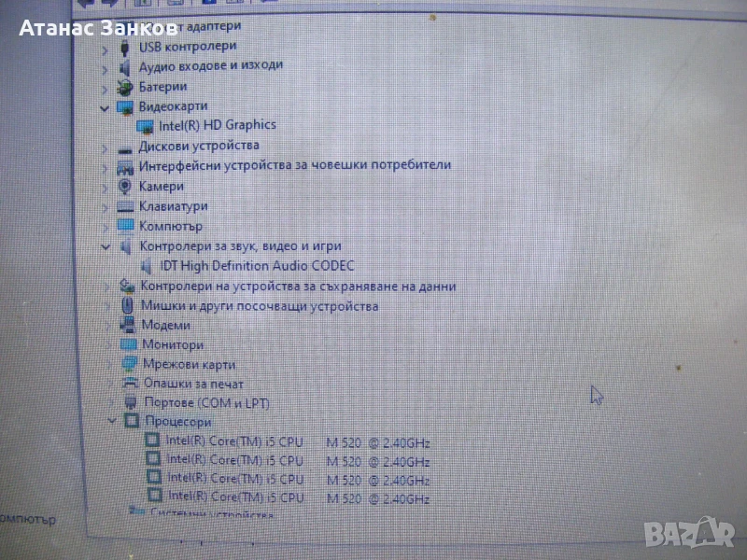Click the Мишки и други посочващи устройства icon
The width and height of the screenshot is (747, 560).
click(x=128, y=305)
